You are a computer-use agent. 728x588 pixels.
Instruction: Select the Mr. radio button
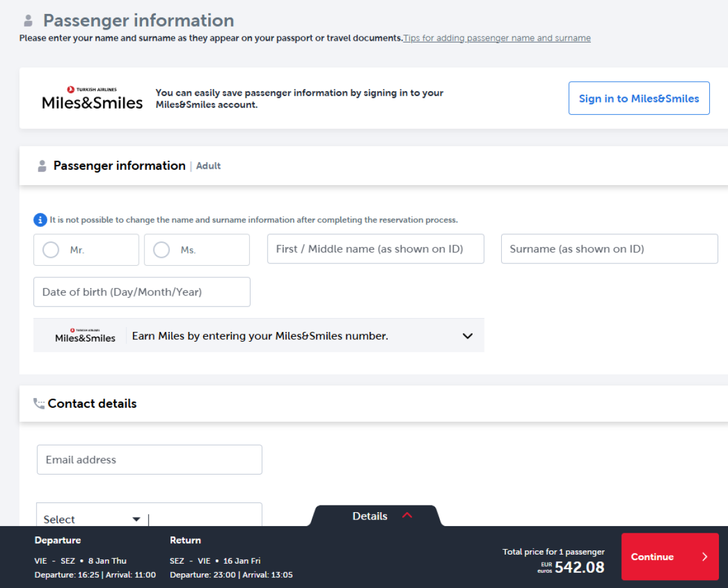(51, 250)
